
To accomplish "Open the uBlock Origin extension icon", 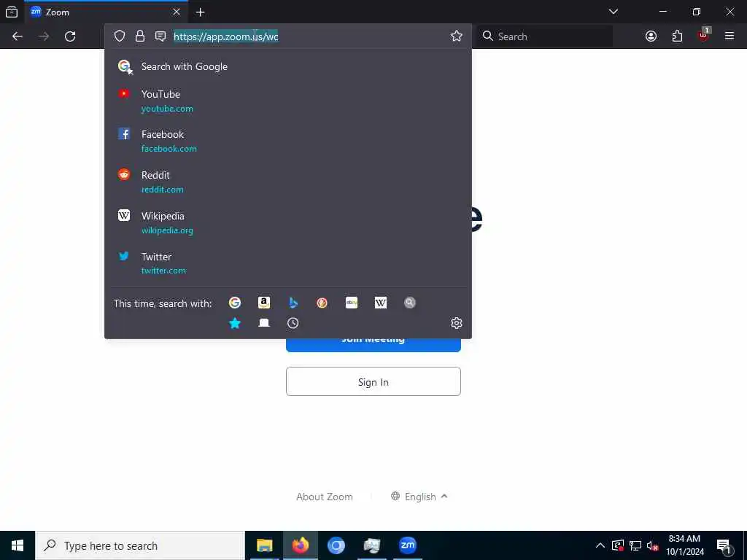I will 704,35.
